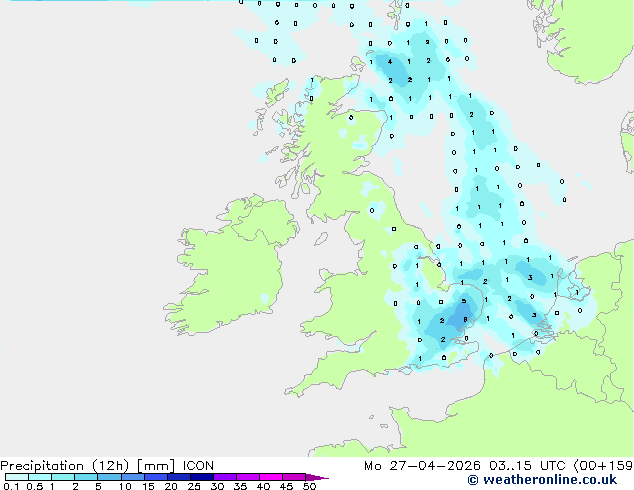The width and height of the screenshot is (634, 490).
Task: Click the 25–30 mm dark blue legend swatch
Action: point(202,477)
